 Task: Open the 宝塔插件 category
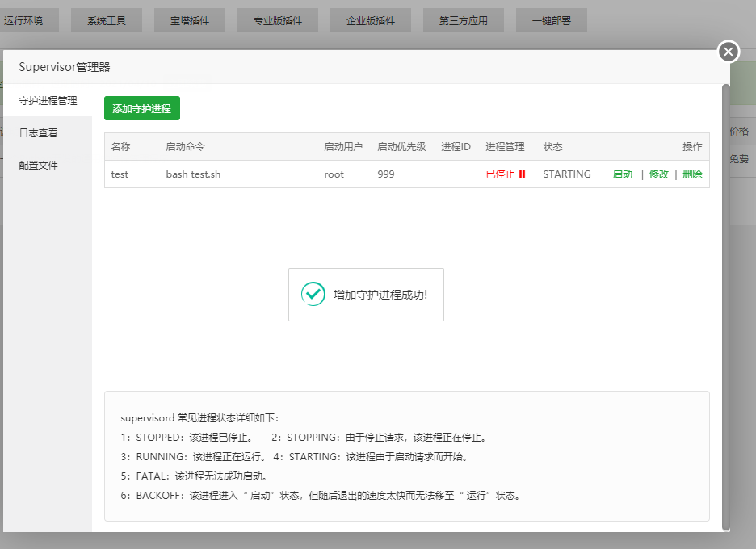(190, 21)
